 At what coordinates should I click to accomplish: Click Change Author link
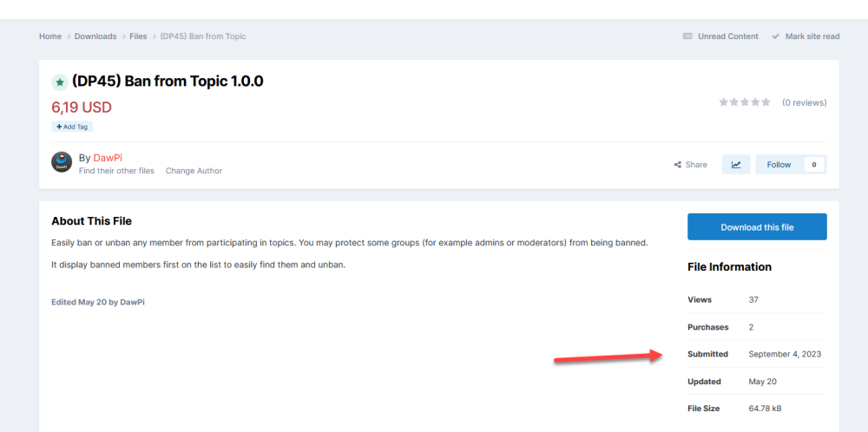(x=194, y=171)
